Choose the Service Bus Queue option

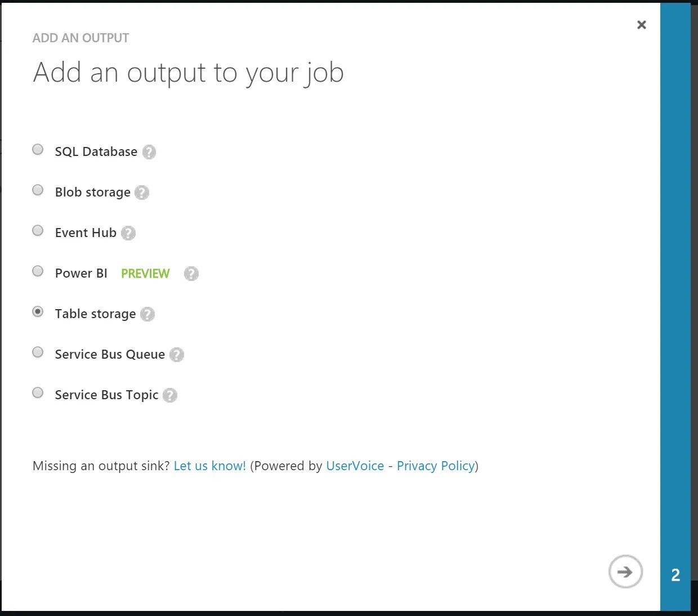(x=38, y=352)
